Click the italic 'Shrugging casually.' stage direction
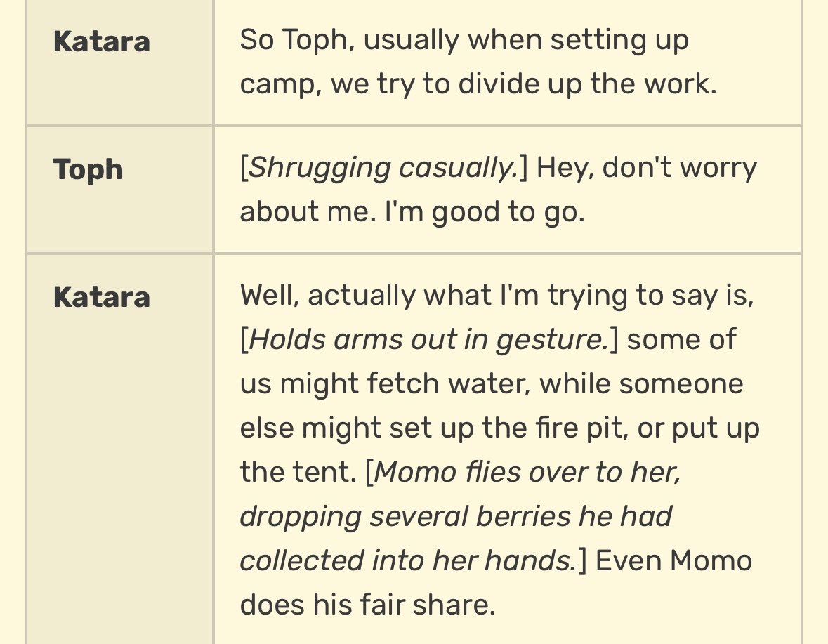Viewport: 828px width, 644px height. (383, 168)
